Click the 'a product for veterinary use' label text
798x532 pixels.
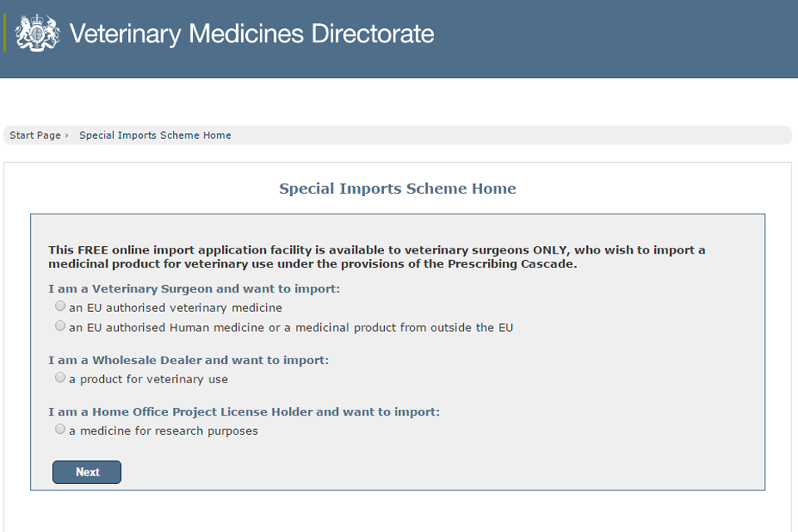[x=148, y=379]
